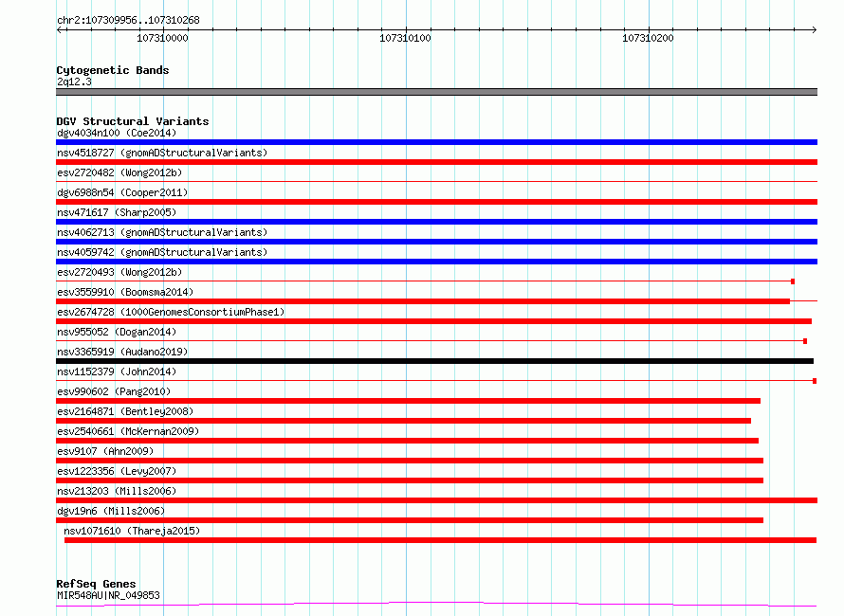Click the red bar under nsv4518727
Screen dimensions: 844x616
pyautogui.click(x=436, y=162)
